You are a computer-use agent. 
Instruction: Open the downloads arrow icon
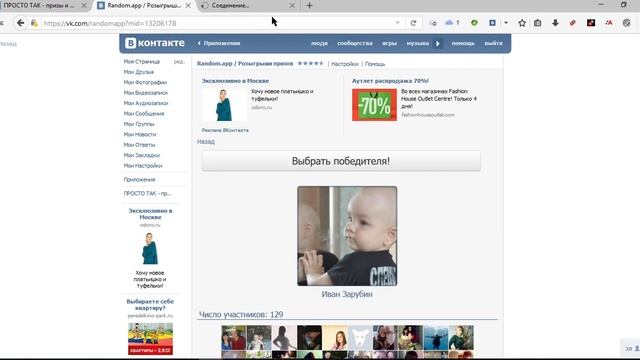[x=555, y=23]
